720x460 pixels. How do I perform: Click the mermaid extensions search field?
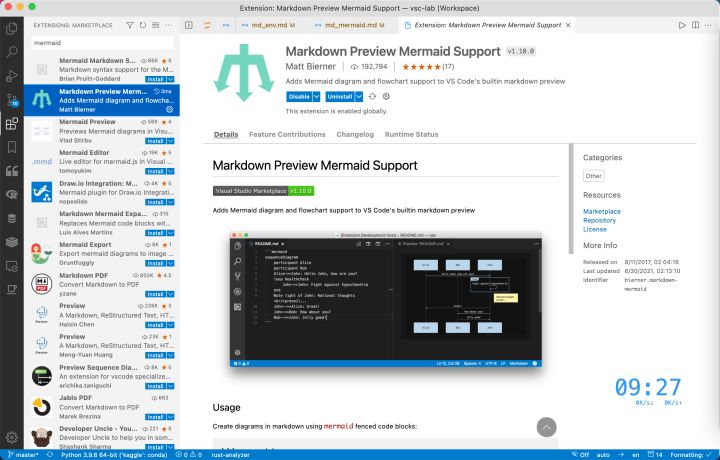102,43
